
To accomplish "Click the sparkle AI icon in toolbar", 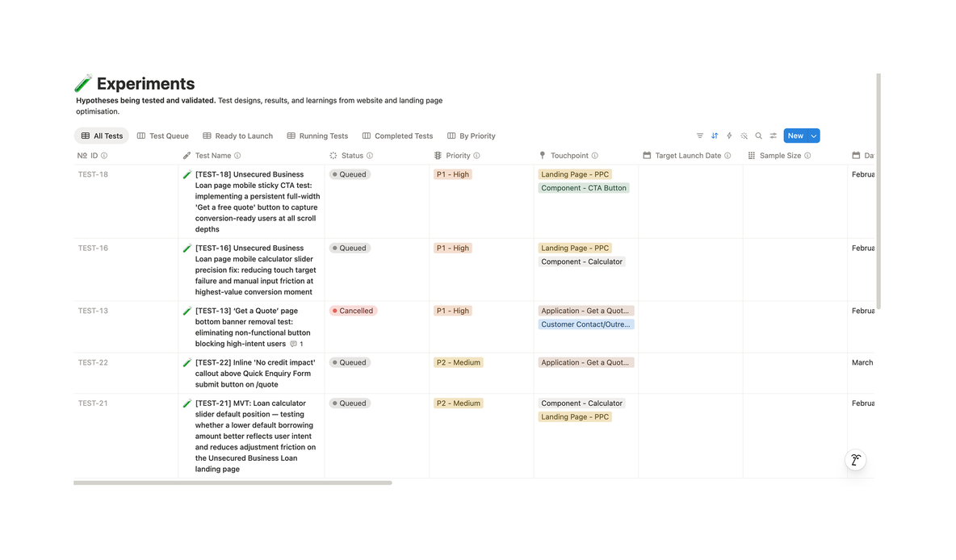I will pyautogui.click(x=744, y=136).
